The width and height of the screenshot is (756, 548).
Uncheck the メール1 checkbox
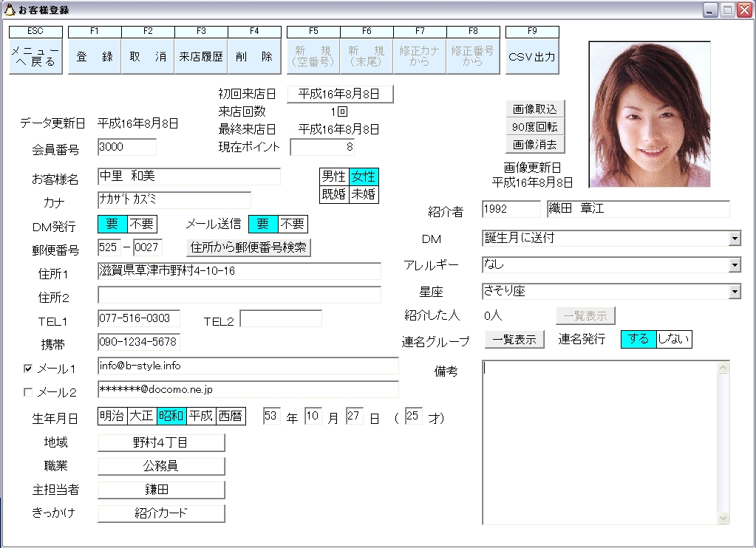pos(28,369)
